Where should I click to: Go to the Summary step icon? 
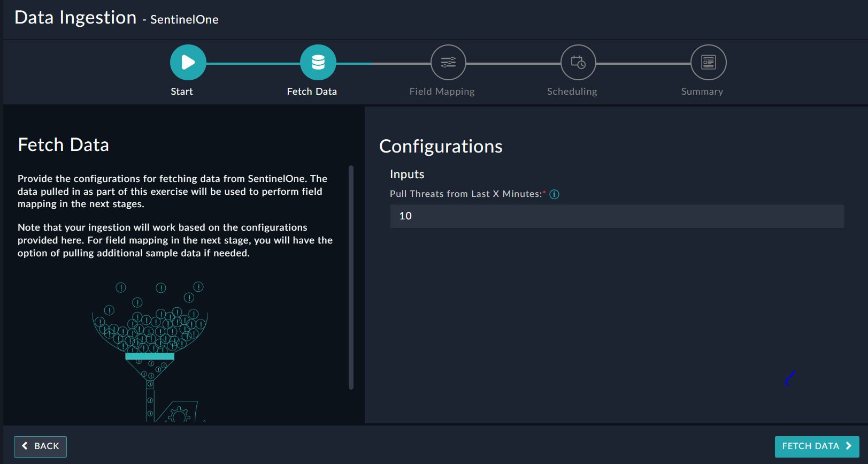(x=708, y=63)
